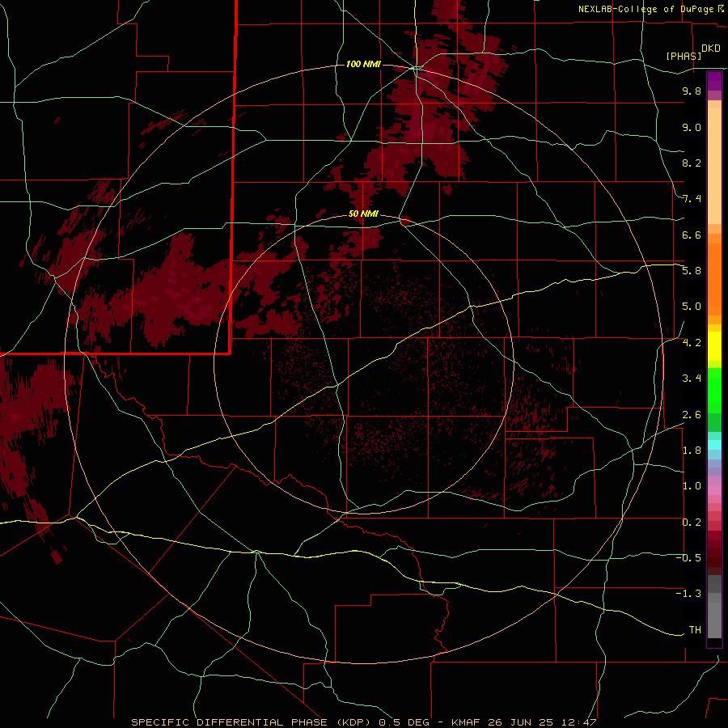Click the 50 NMI range ring label

363,214
